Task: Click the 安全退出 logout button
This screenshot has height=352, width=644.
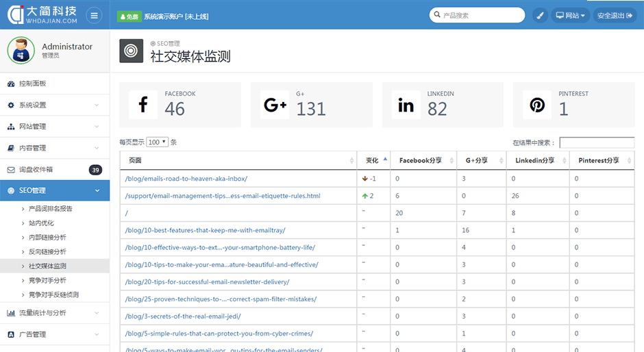Action: [615, 15]
